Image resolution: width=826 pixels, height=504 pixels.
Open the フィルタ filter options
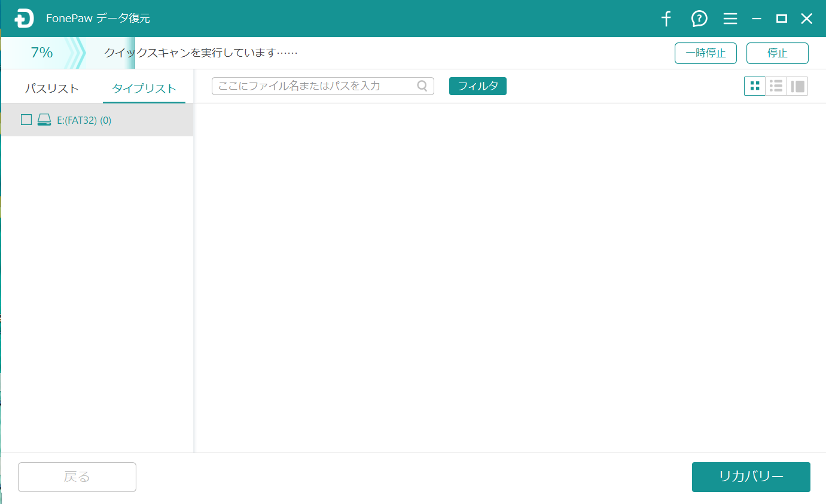click(477, 86)
